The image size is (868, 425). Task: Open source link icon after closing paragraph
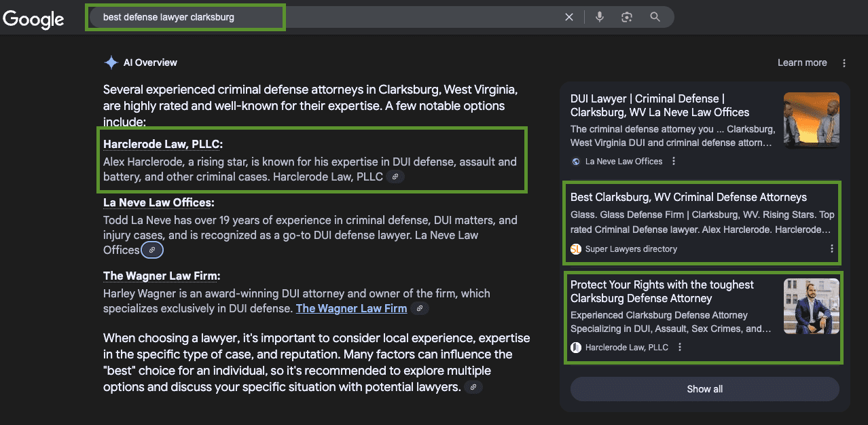coord(474,387)
